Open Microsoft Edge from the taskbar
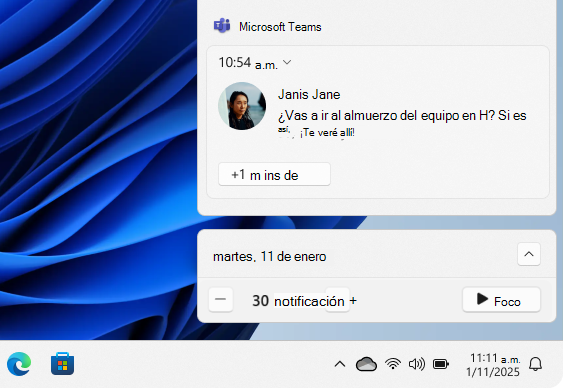Viewport: 564px width, 388px height. pyautogui.click(x=19, y=364)
